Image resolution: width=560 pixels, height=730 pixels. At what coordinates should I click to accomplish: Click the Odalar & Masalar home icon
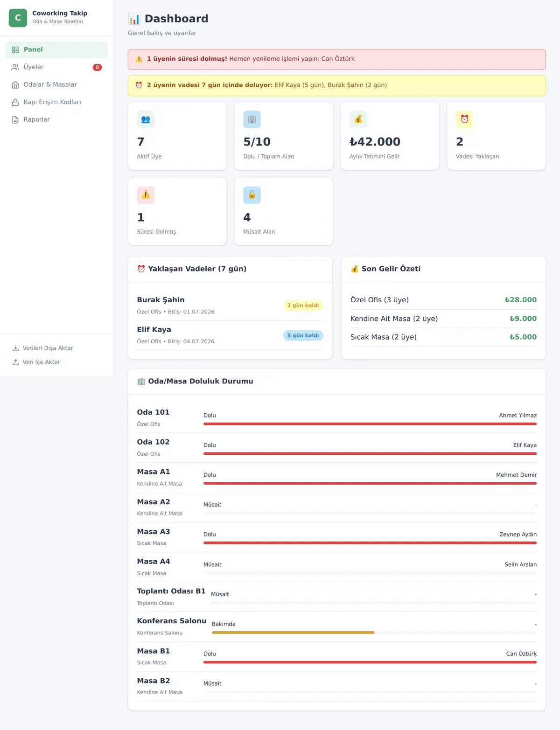15,85
